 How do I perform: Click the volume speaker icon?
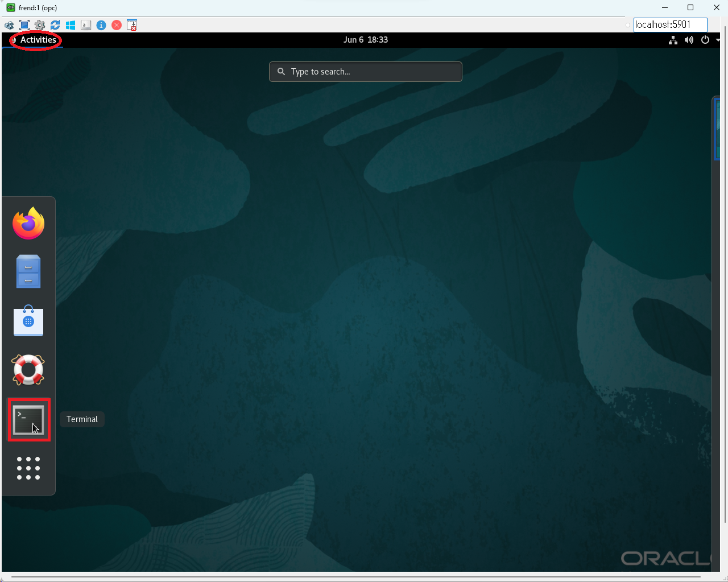pos(689,40)
